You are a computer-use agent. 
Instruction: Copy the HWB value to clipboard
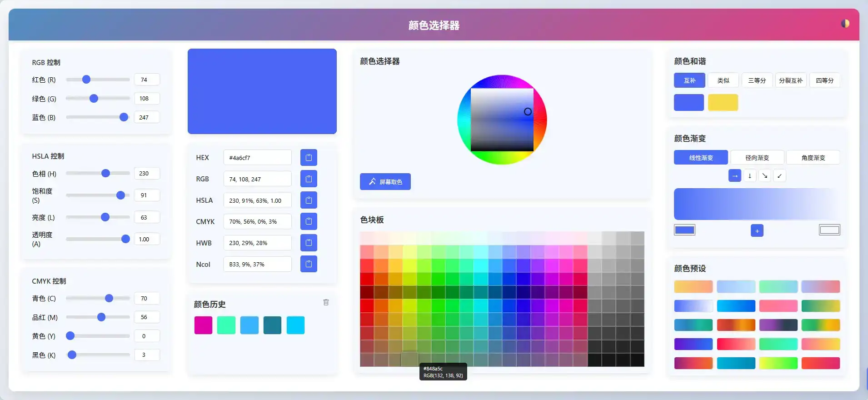click(x=309, y=243)
